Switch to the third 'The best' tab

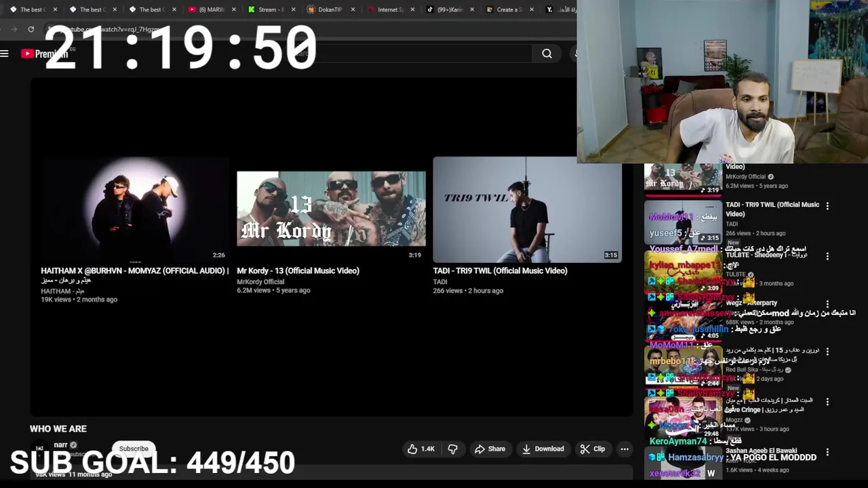click(x=151, y=9)
